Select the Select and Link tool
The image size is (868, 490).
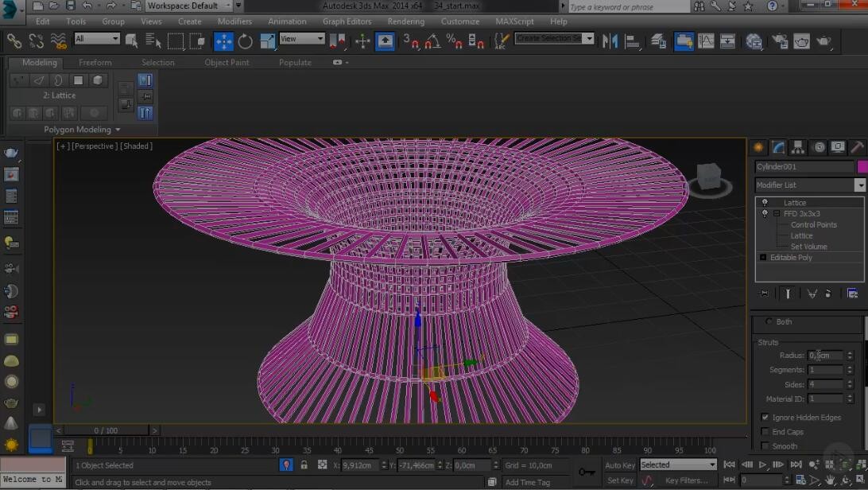click(x=14, y=41)
